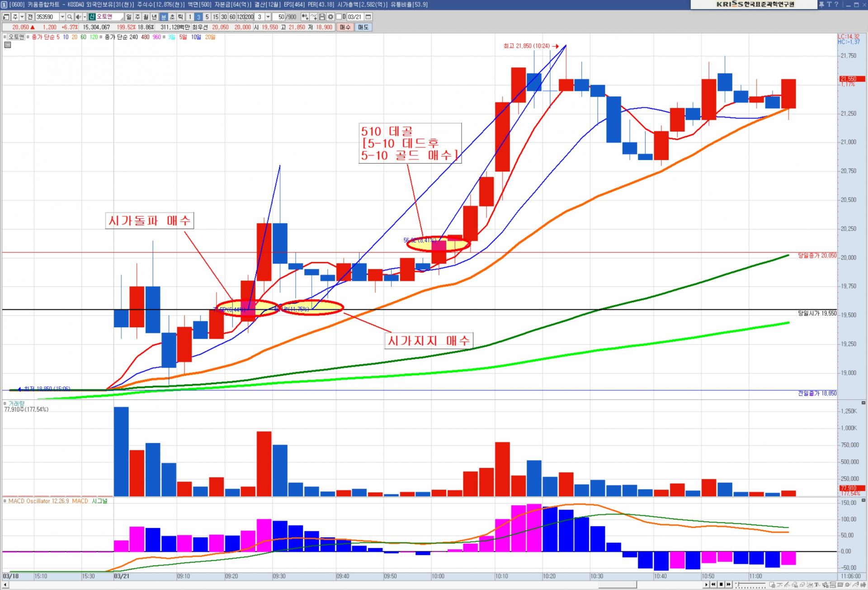Switch chart period to 일 (daily)

[x=129, y=17]
